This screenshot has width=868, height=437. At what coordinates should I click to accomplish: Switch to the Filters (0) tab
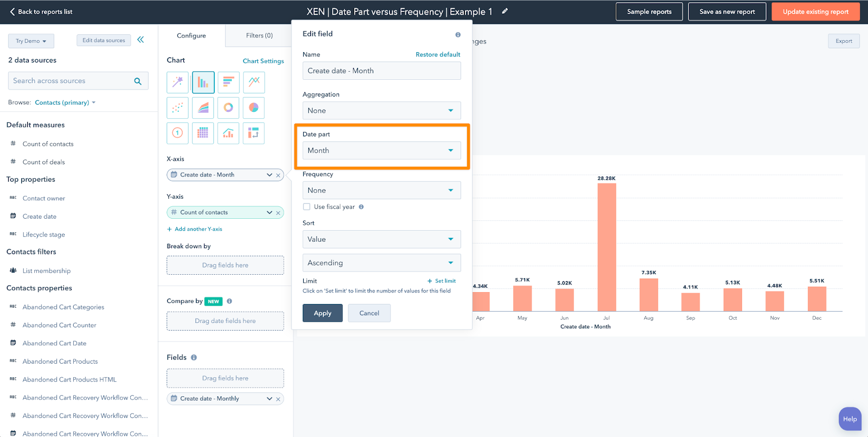pyautogui.click(x=259, y=36)
